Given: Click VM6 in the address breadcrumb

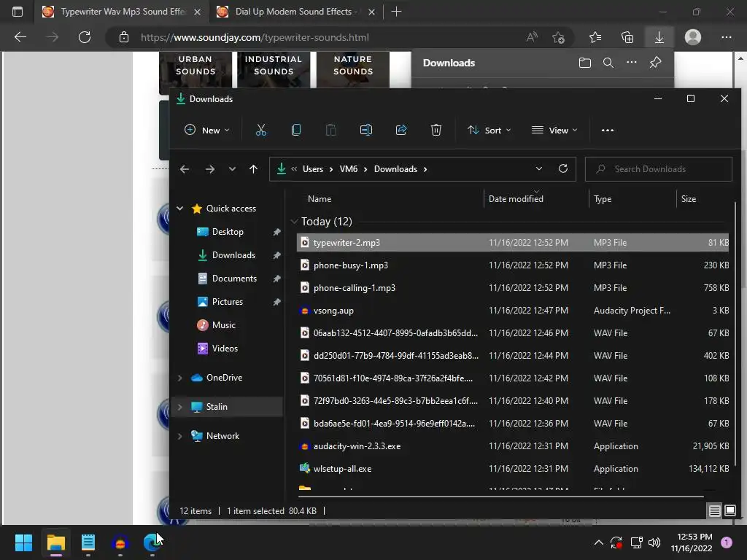Looking at the screenshot, I should pyautogui.click(x=348, y=169).
